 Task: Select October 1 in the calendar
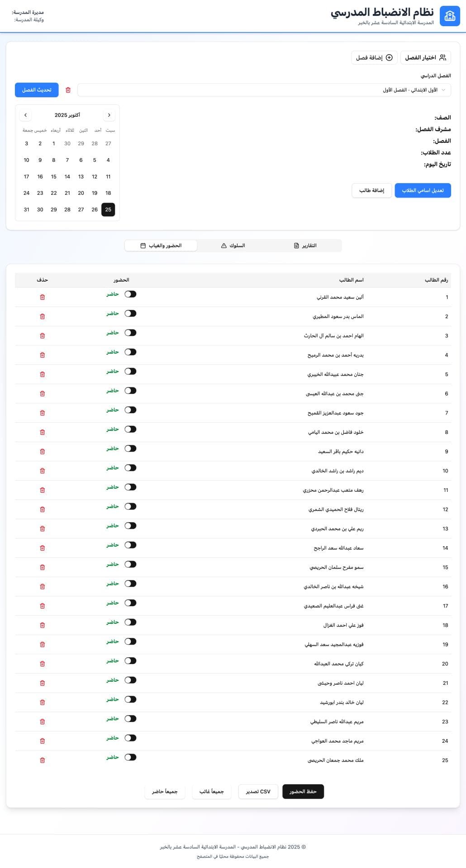coord(54,143)
